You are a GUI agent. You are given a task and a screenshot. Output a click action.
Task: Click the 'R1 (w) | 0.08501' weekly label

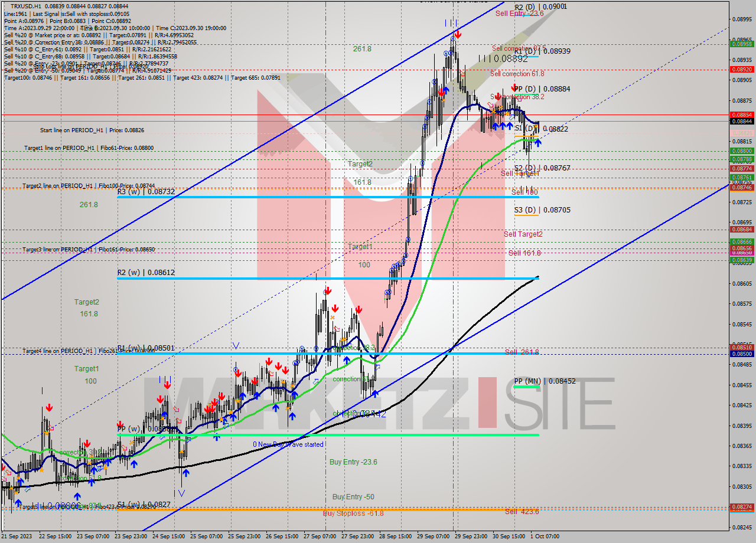146,348
